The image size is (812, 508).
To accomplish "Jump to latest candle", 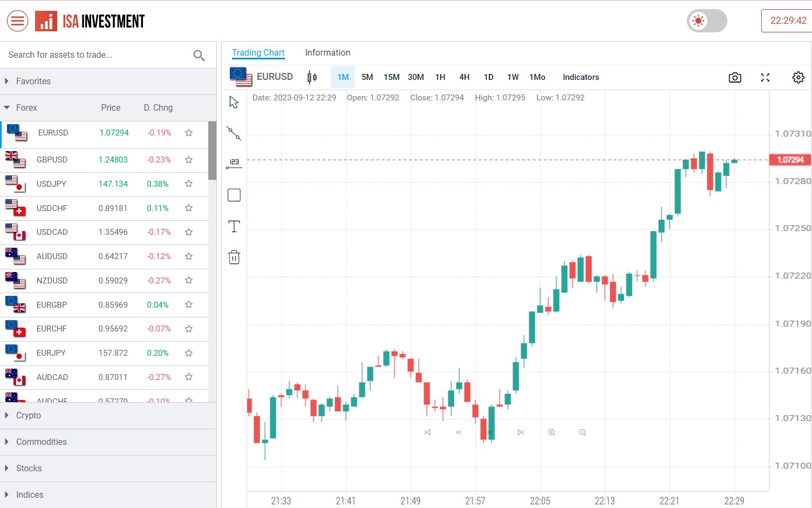I will (x=521, y=432).
